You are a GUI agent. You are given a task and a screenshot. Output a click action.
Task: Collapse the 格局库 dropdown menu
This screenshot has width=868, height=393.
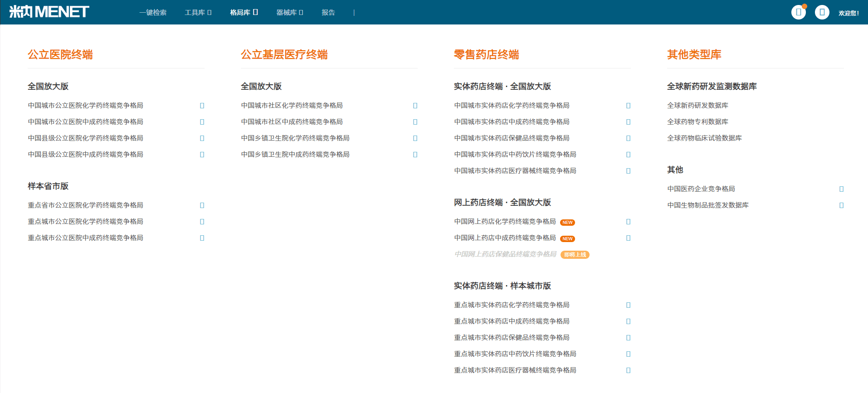244,12
